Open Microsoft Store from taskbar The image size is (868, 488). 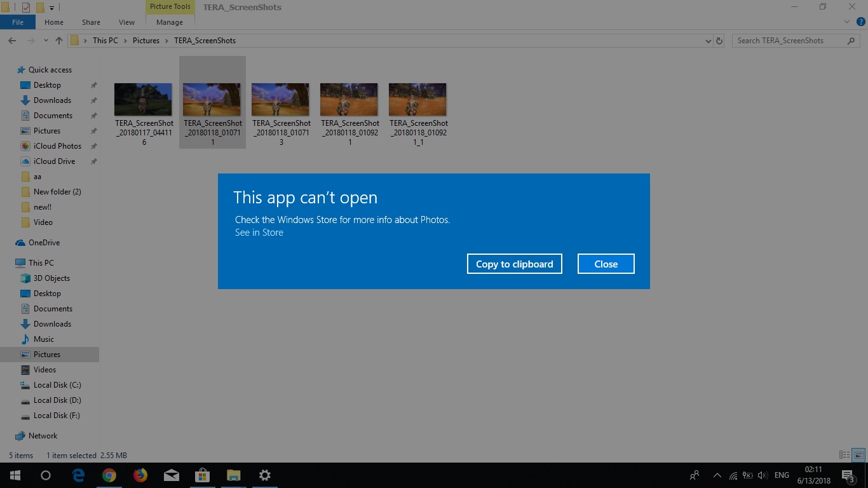(x=202, y=475)
